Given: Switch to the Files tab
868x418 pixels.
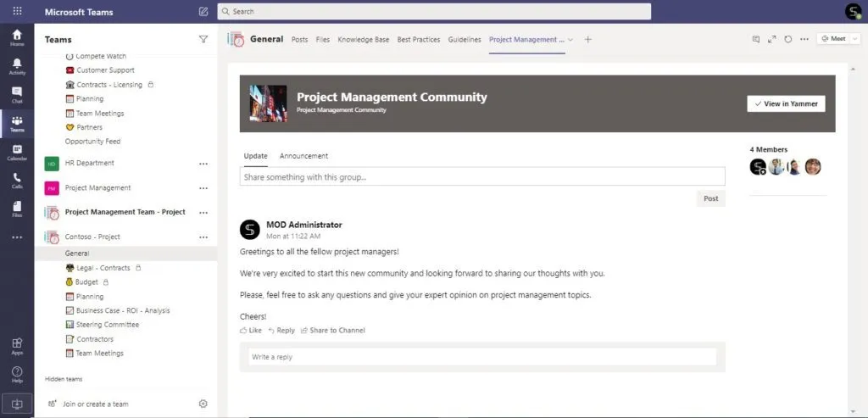Looking at the screenshot, I should [323, 40].
